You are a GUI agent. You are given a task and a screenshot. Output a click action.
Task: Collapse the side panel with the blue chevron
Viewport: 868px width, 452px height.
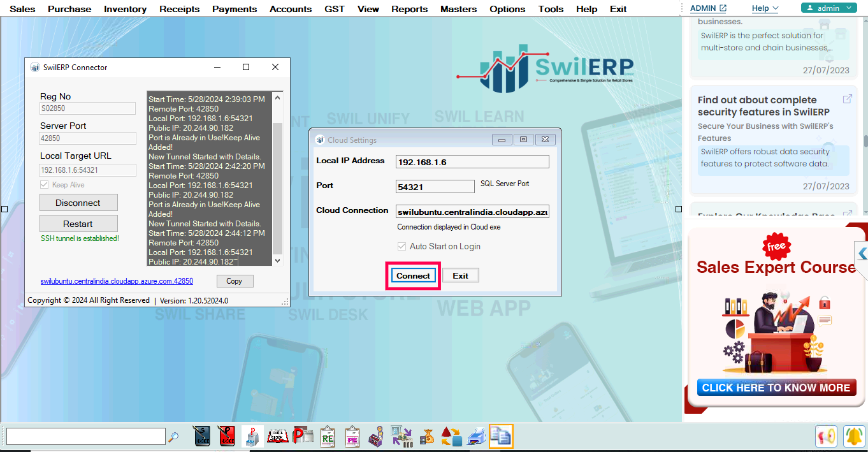click(x=862, y=254)
